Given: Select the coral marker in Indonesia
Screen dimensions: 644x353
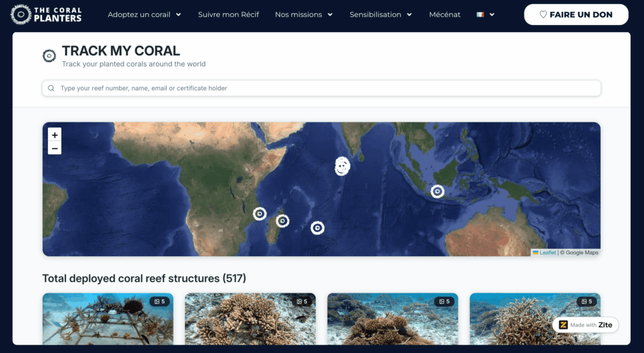Looking at the screenshot, I should click(x=438, y=191).
